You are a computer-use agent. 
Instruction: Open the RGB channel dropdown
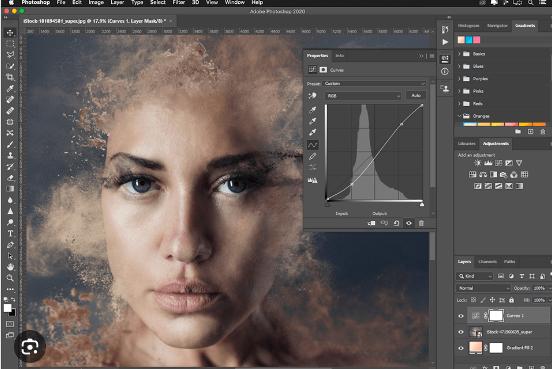click(x=363, y=96)
